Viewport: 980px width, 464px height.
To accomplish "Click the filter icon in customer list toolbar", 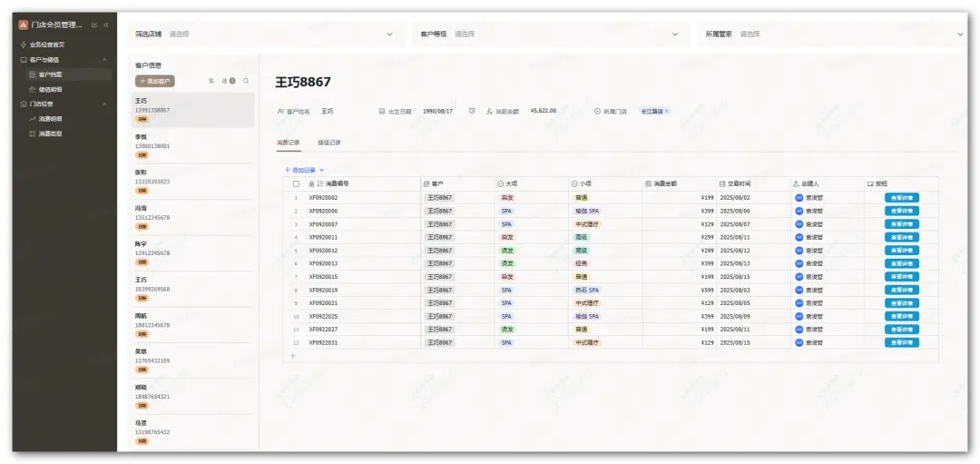I will tap(211, 81).
